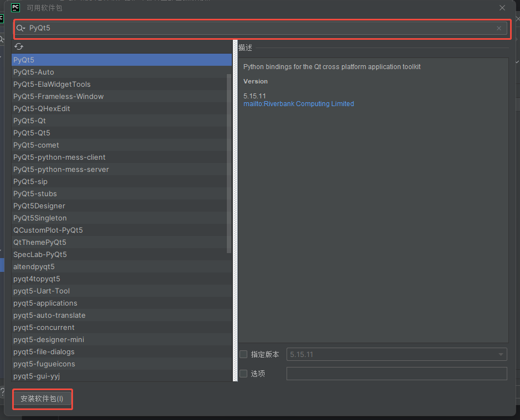This screenshot has width=520, height=420.
Task: Select the PyQt5-Qt package
Action: (122, 120)
